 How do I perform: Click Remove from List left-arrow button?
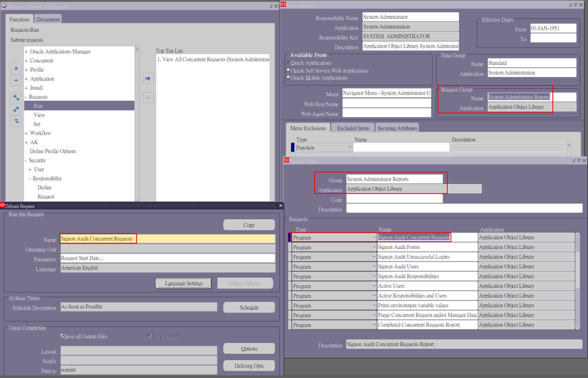coord(148,98)
